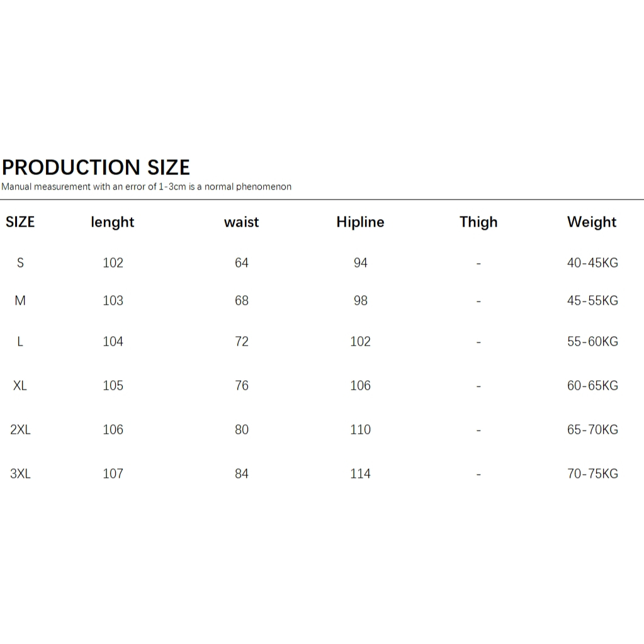Select the Thigh column header
644x644 pixels.
478,222
